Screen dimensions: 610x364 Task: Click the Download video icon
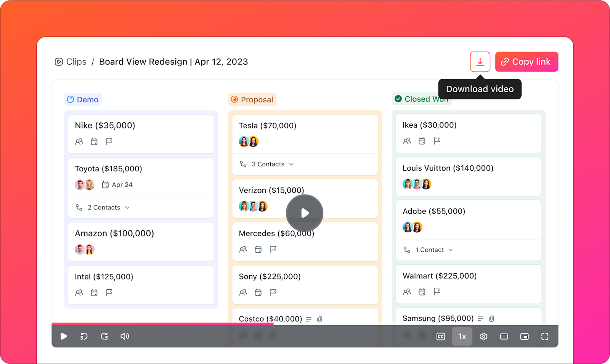(480, 61)
